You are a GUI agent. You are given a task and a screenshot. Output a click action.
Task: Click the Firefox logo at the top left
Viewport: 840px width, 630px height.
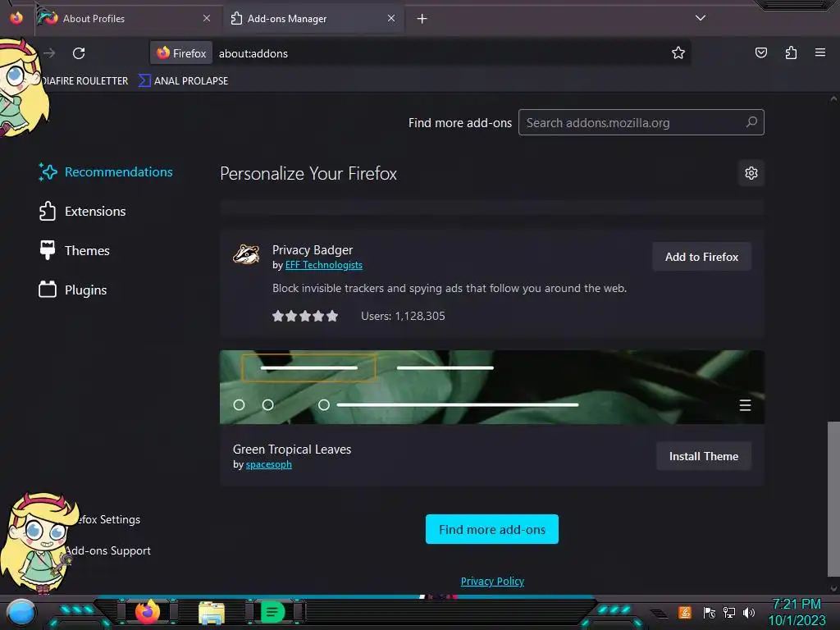pos(16,18)
